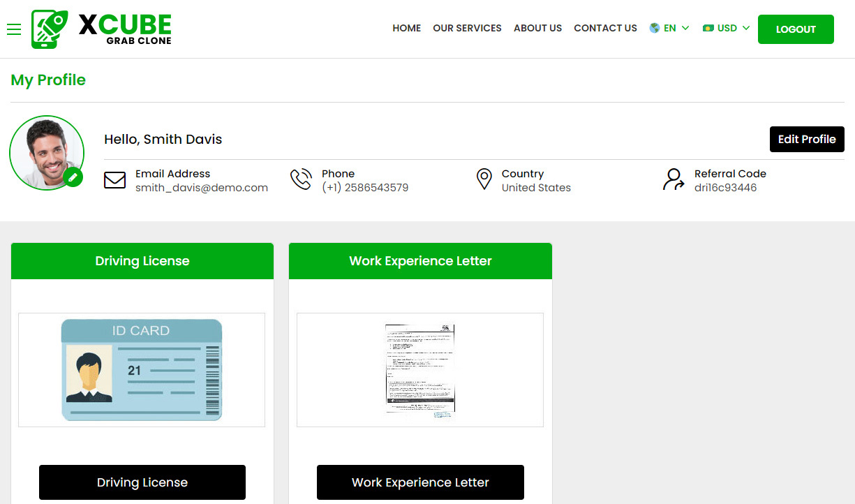Click the Edit Profile button
Screen dimensions: 855x504
click(x=806, y=139)
